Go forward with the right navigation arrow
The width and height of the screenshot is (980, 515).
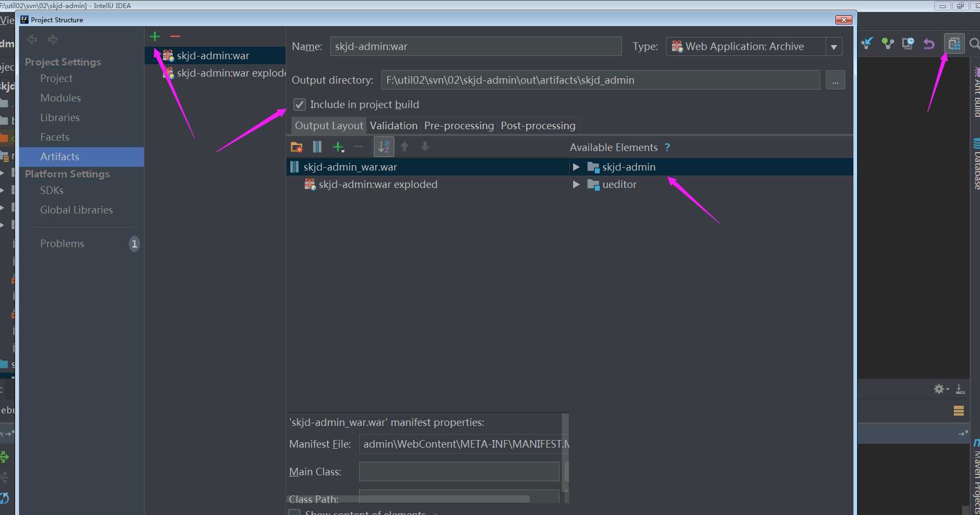point(53,39)
